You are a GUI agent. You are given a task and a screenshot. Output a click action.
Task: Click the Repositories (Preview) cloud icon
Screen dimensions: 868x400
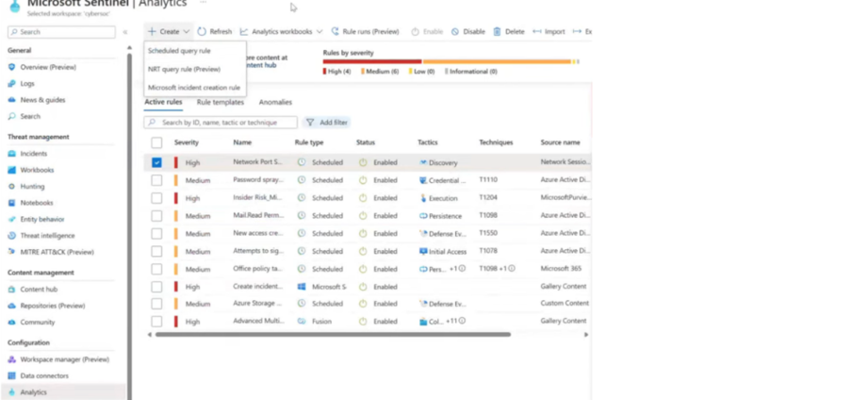[x=11, y=306]
